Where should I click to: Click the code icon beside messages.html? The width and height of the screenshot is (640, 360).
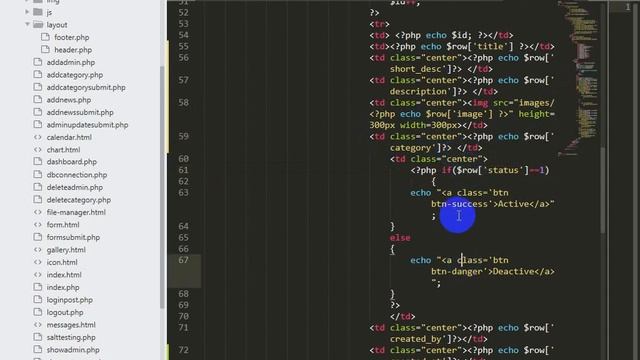click(38, 325)
